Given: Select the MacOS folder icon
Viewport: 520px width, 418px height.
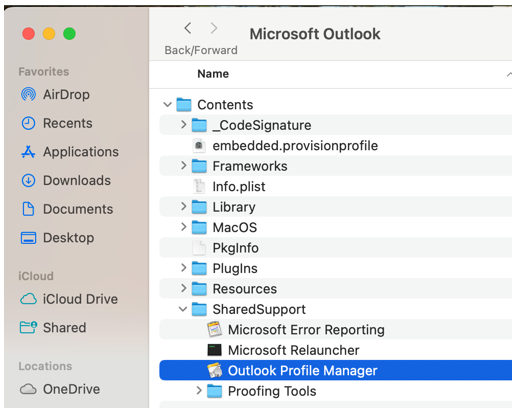Looking at the screenshot, I should click(199, 227).
